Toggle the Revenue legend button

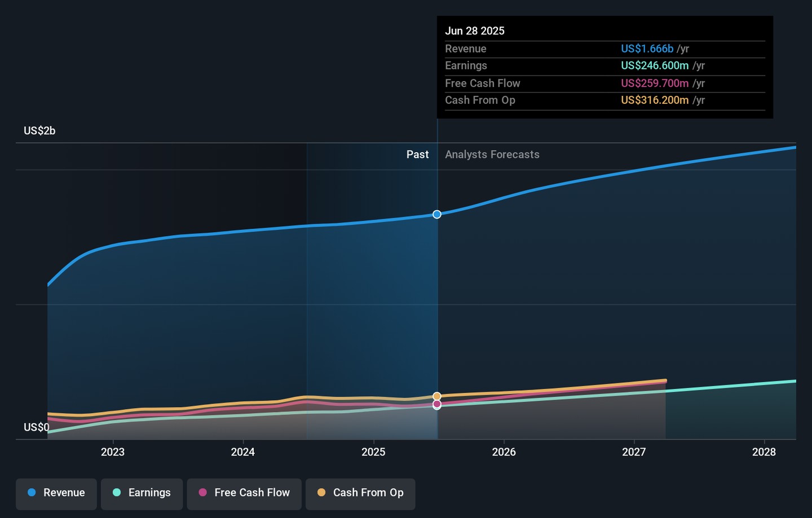(x=56, y=493)
